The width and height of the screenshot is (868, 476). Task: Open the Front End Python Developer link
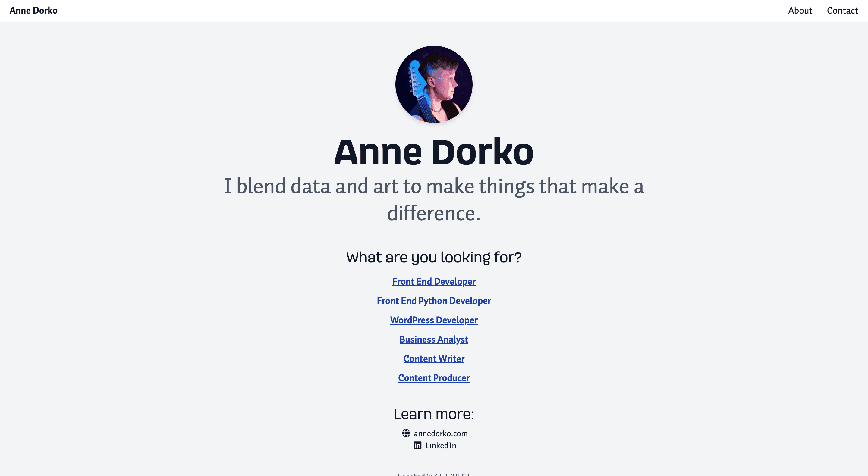(x=434, y=300)
